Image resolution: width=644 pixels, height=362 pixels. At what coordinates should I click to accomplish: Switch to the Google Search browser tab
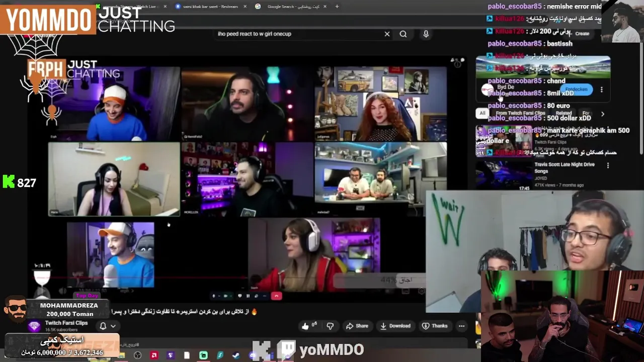(x=290, y=7)
